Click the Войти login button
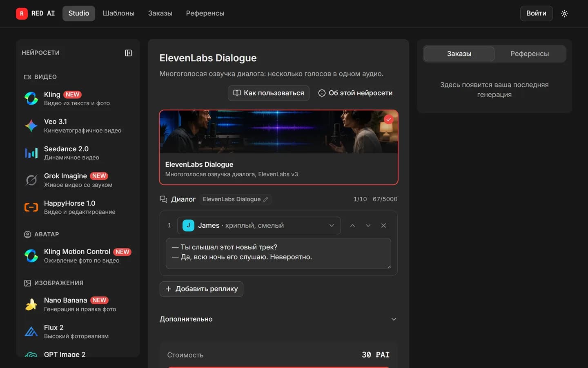Screen dimensions: 588x368 click(x=536, y=13)
